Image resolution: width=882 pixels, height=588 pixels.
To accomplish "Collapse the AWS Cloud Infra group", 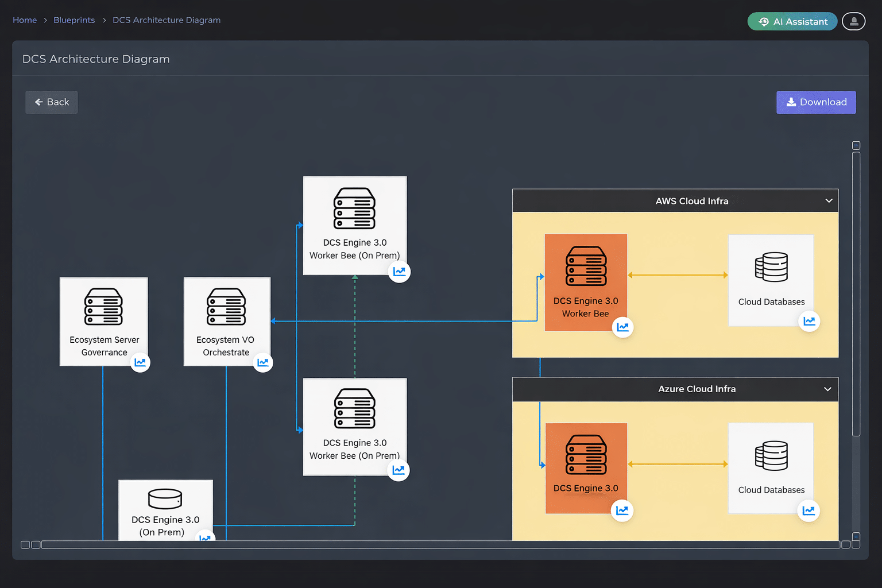I will [829, 201].
